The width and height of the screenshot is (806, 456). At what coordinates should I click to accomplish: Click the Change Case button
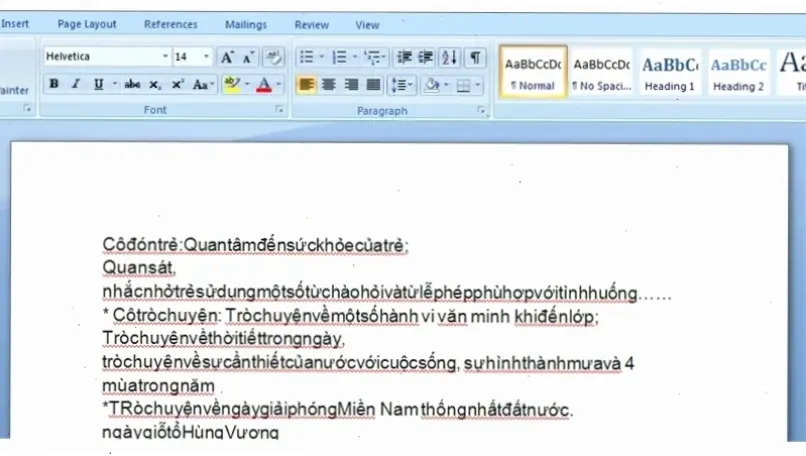coord(203,84)
